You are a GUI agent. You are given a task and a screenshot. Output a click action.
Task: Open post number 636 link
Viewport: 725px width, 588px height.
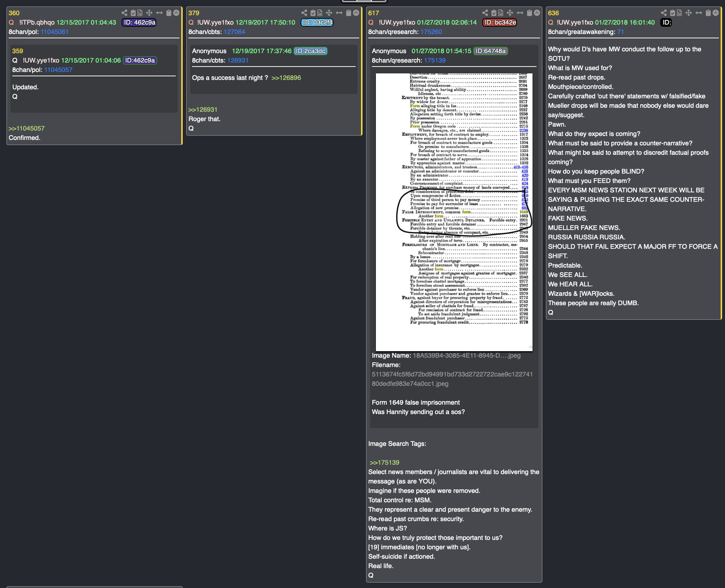554,13
